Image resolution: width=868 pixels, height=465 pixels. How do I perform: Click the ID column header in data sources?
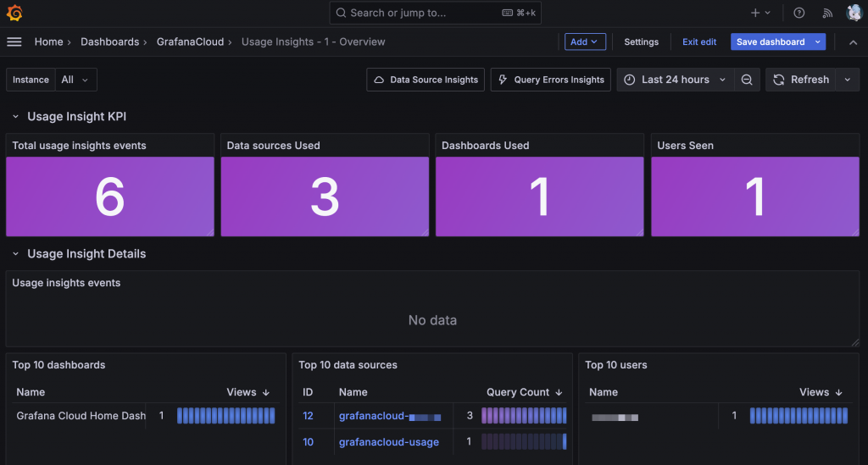pos(308,392)
